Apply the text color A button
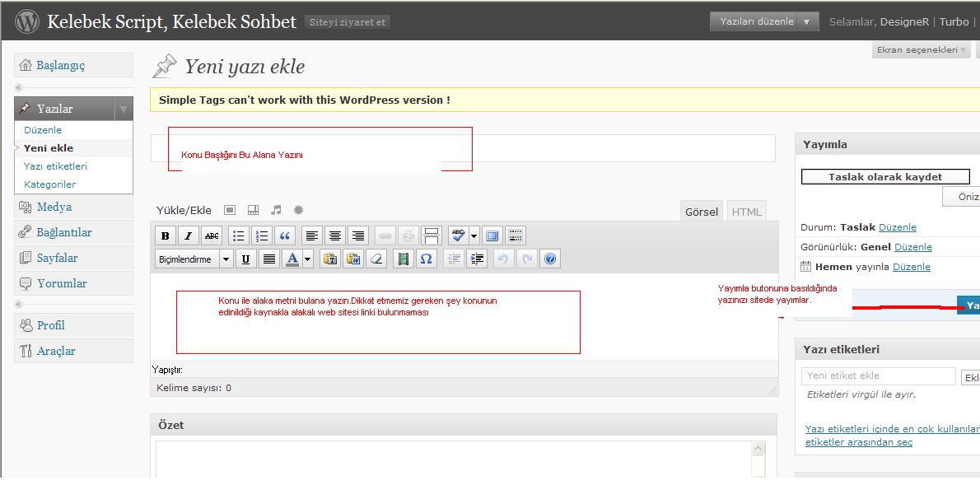The image size is (980, 485). tap(292, 259)
